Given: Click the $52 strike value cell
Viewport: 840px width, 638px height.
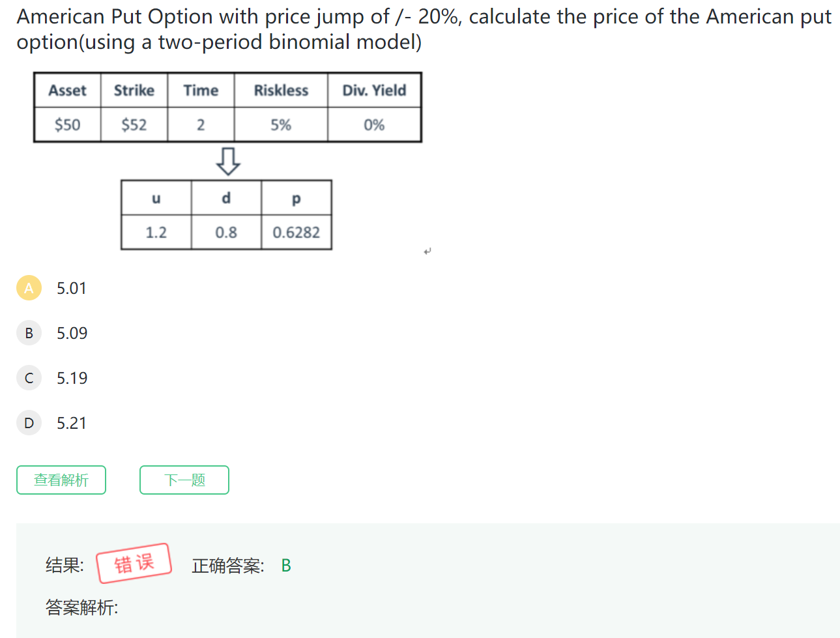Looking at the screenshot, I should click(x=134, y=124).
